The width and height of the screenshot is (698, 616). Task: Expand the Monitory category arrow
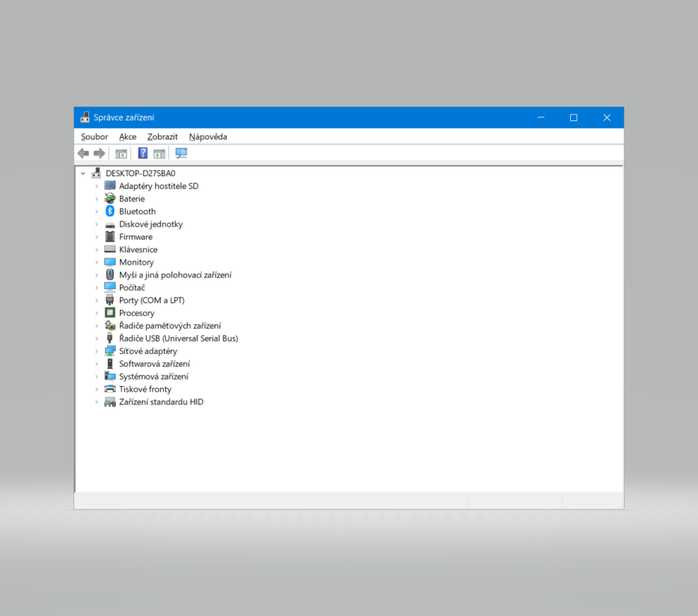pyautogui.click(x=96, y=263)
